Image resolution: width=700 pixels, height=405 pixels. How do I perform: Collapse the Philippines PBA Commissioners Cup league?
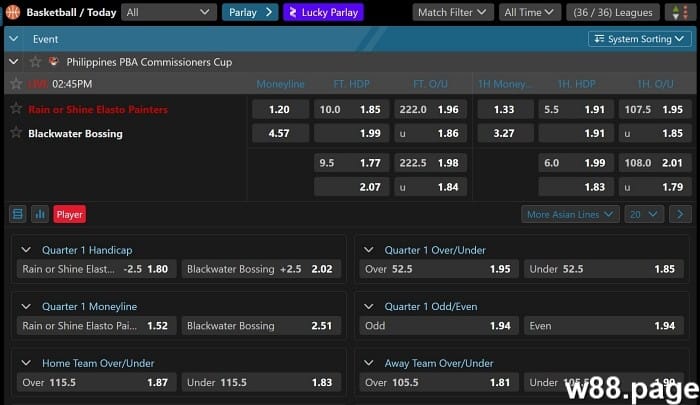click(14, 62)
